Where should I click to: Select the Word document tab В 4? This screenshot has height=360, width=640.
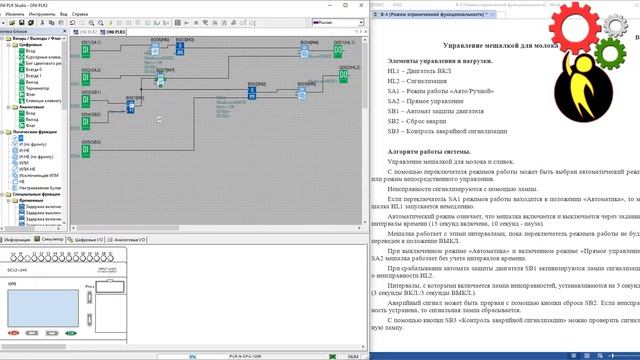433,14
